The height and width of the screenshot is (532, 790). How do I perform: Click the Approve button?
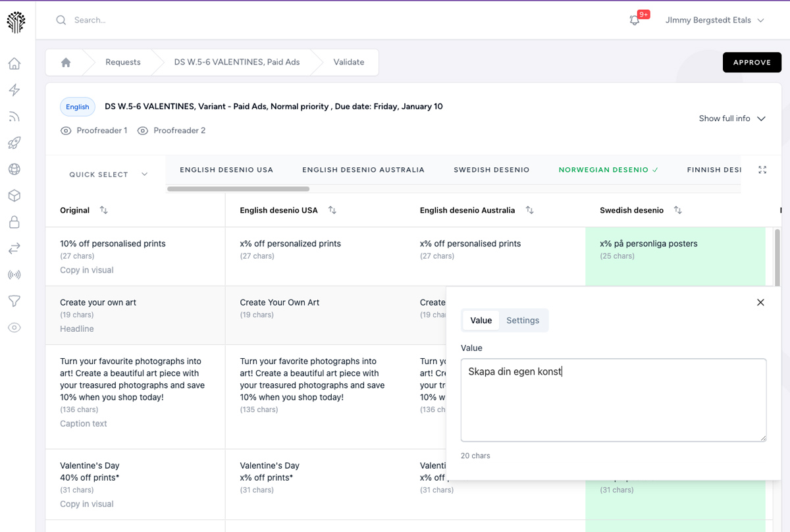[752, 62]
